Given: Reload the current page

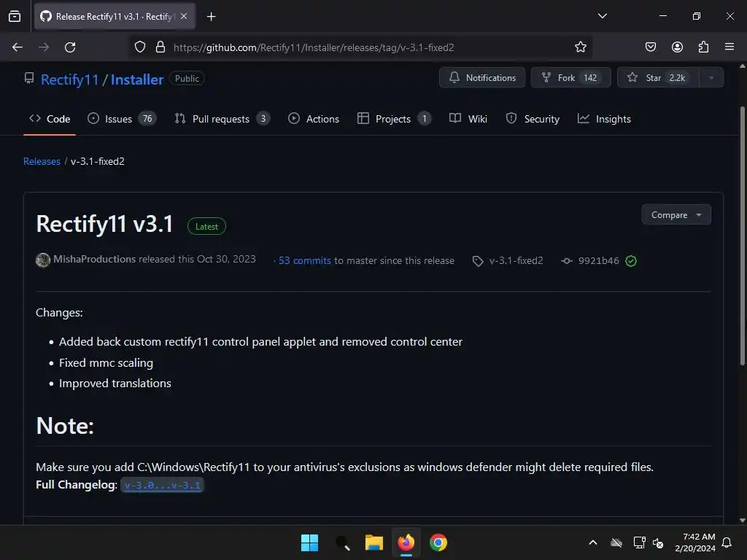Looking at the screenshot, I should (70, 47).
